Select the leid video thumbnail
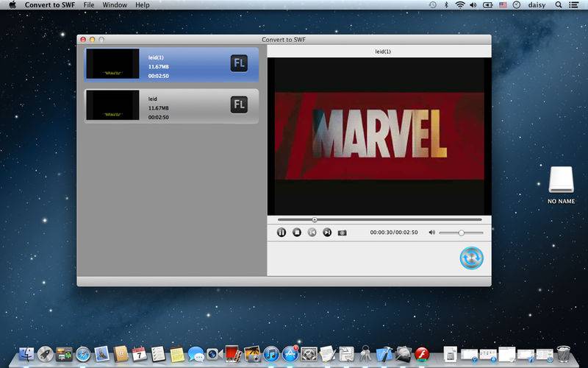This screenshot has height=368, width=588. (x=113, y=105)
